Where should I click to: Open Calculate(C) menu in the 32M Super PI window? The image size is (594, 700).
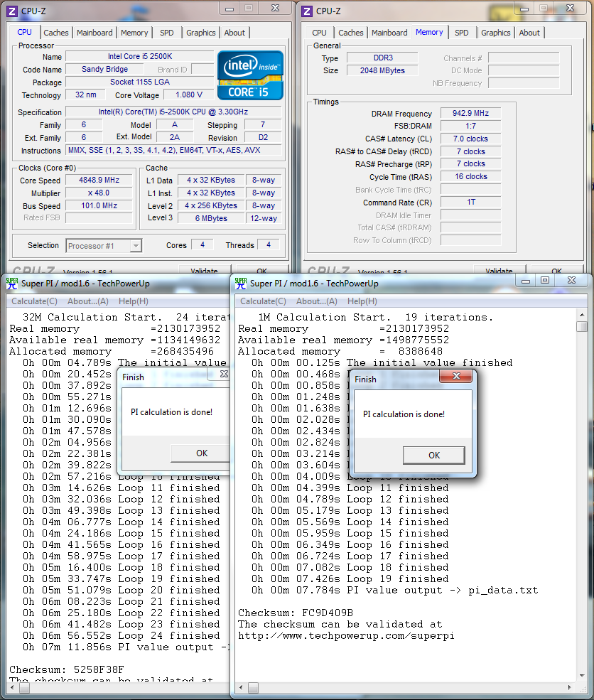tap(34, 301)
